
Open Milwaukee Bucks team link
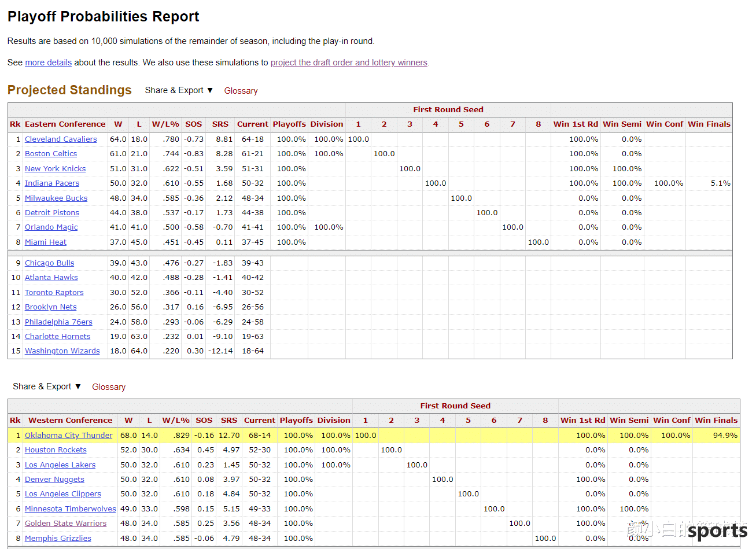click(x=56, y=198)
